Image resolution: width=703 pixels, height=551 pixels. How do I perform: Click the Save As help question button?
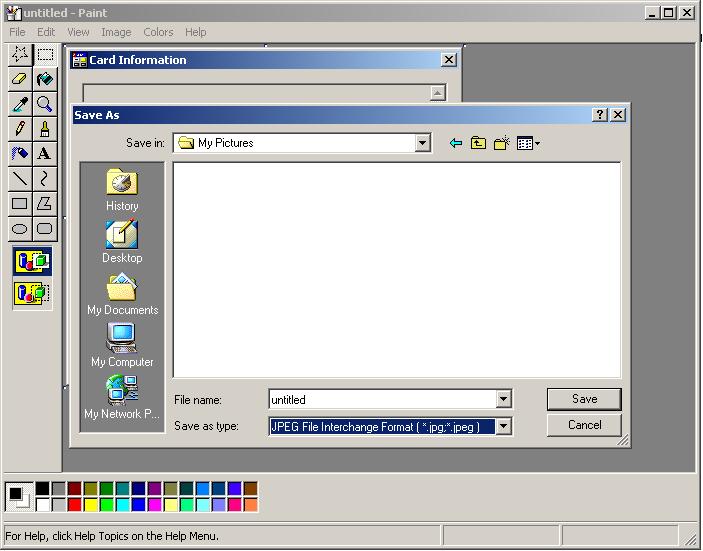pos(600,115)
